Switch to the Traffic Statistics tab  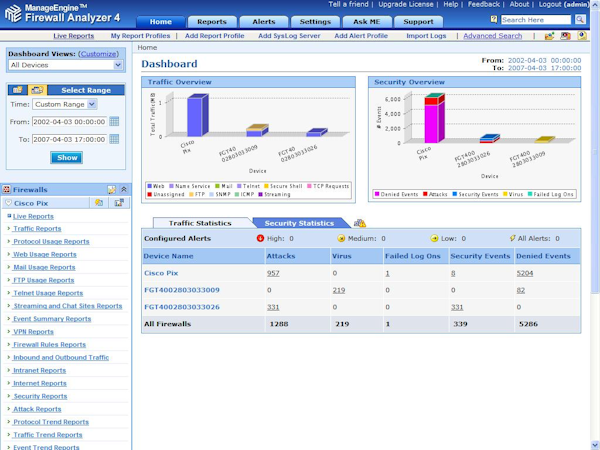[x=200, y=223]
